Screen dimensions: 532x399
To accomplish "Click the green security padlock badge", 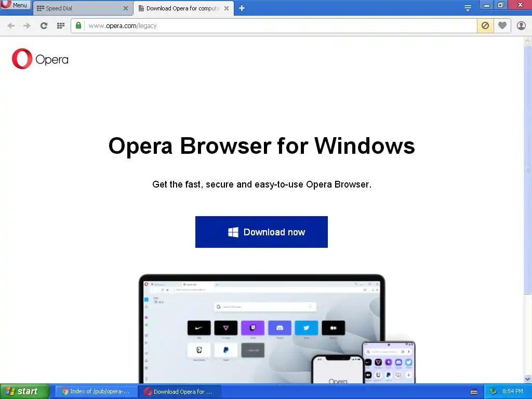I will pos(78,25).
